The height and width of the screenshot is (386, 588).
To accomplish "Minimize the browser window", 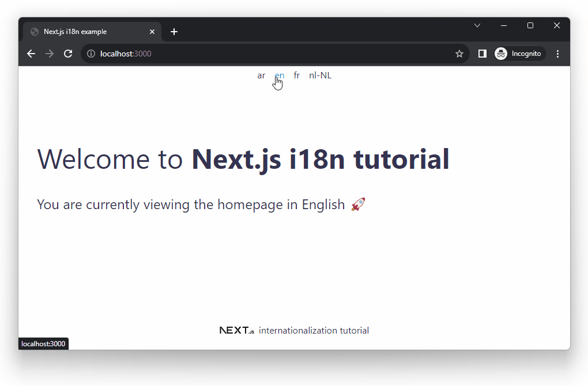I will point(504,25).
